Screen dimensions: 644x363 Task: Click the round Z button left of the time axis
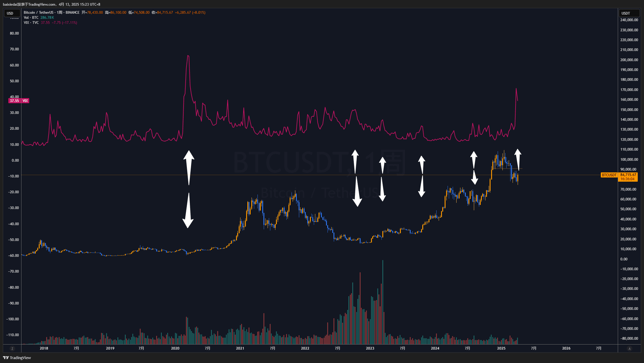pyautogui.click(x=12, y=348)
